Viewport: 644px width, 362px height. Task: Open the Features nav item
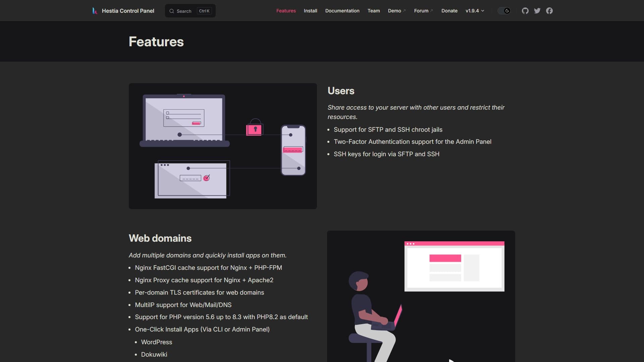tap(286, 11)
